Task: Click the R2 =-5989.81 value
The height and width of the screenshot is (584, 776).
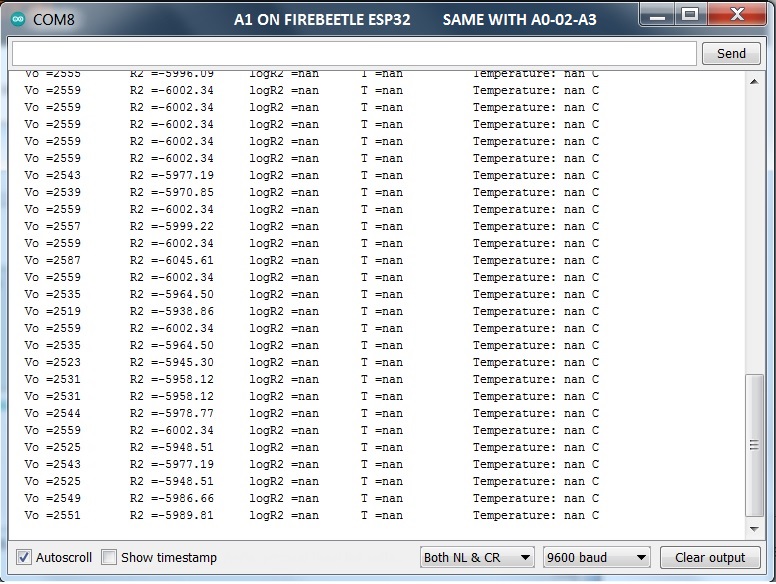Action: point(172,515)
